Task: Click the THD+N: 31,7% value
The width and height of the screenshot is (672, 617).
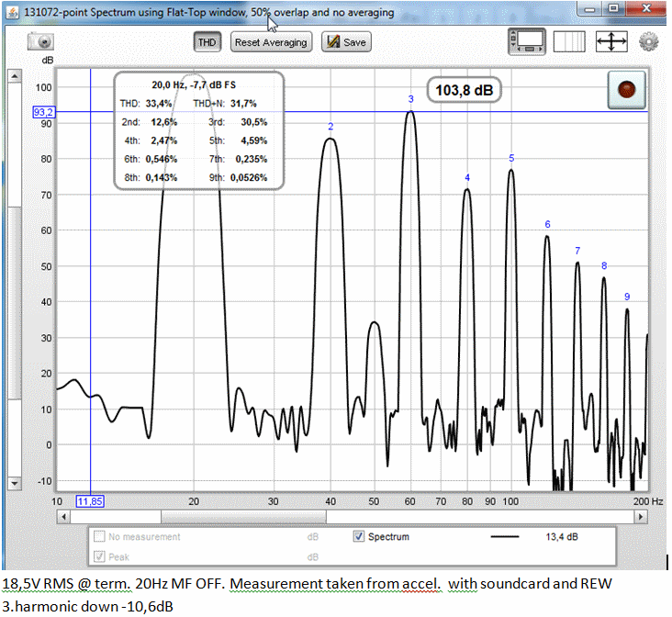Action: (243, 104)
